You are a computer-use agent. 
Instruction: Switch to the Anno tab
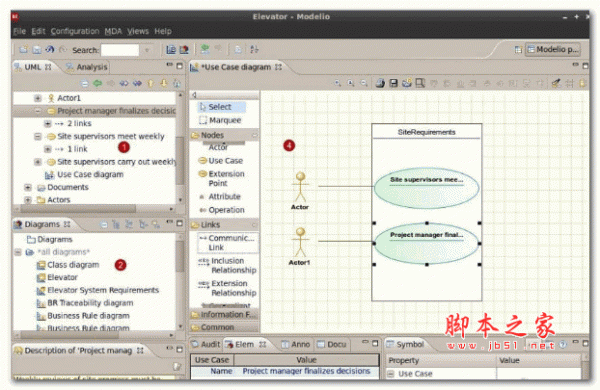(x=296, y=344)
